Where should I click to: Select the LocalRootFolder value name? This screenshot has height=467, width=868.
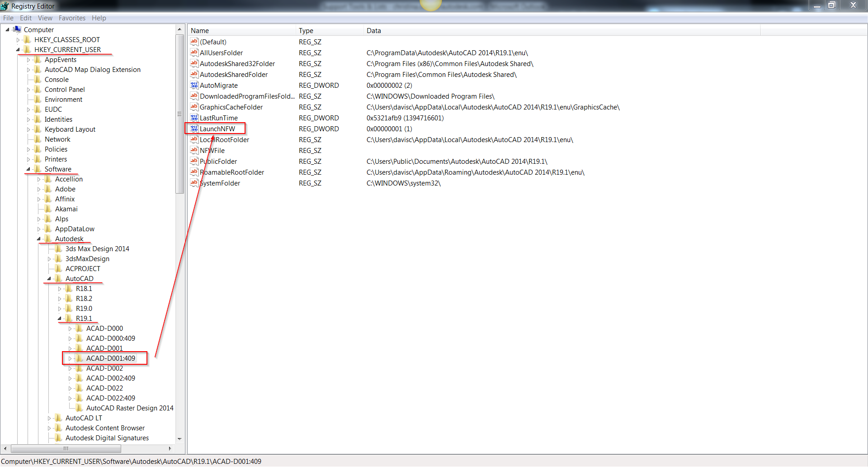(224, 139)
